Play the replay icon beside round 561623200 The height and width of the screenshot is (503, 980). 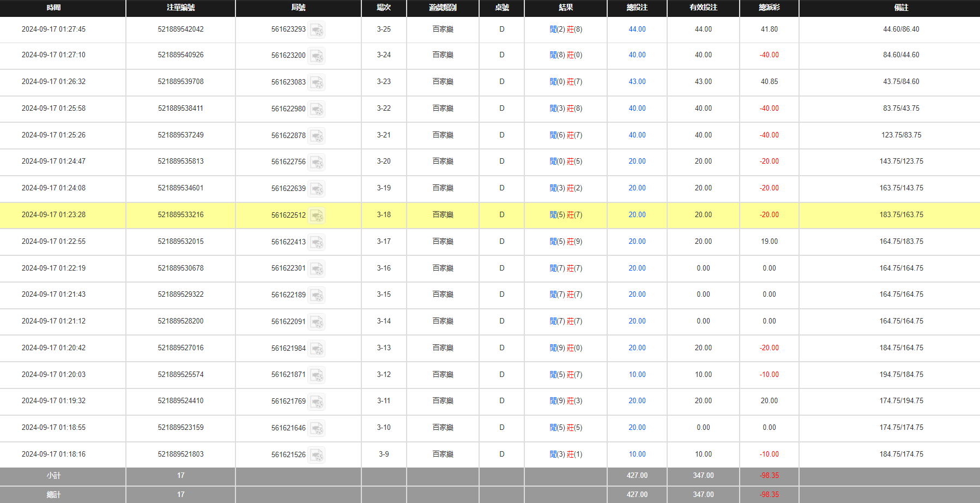click(x=317, y=56)
